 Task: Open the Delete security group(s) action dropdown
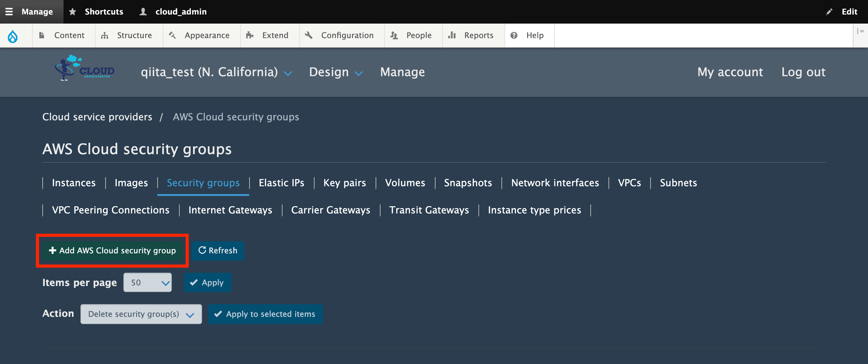click(141, 314)
